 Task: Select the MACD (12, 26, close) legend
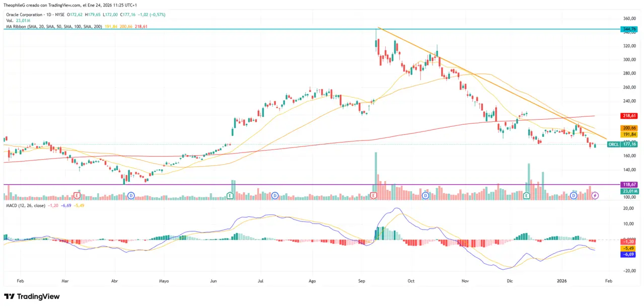pos(25,205)
